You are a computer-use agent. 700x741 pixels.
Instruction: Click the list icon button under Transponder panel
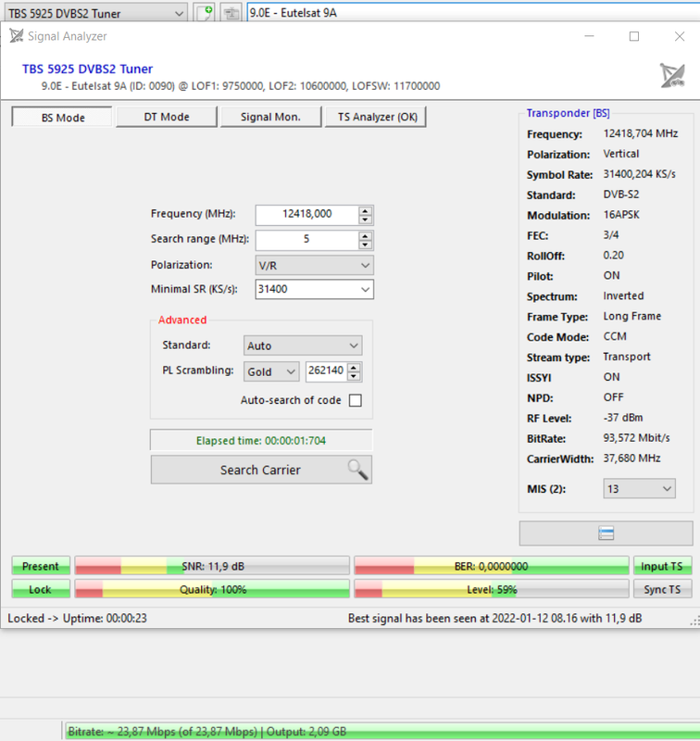[x=606, y=534]
